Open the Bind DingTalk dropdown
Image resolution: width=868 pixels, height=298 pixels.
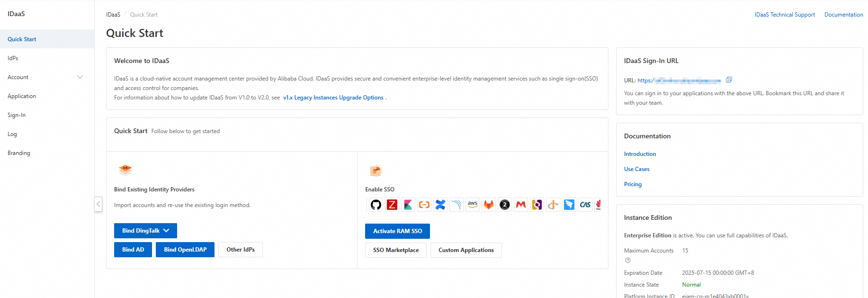[x=145, y=231]
